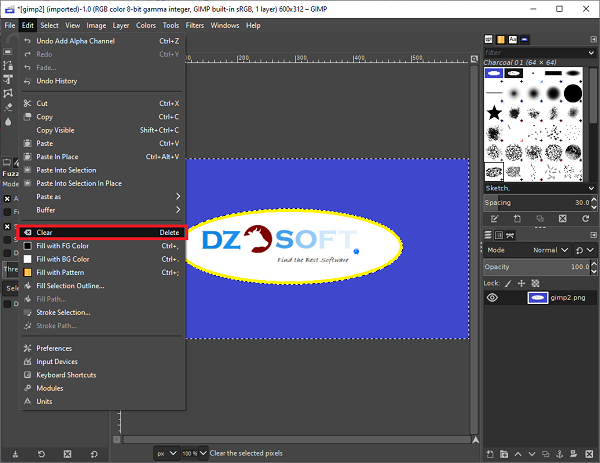Open brushes panel configure menu button
This screenshot has height=463, width=600.
(x=593, y=39)
